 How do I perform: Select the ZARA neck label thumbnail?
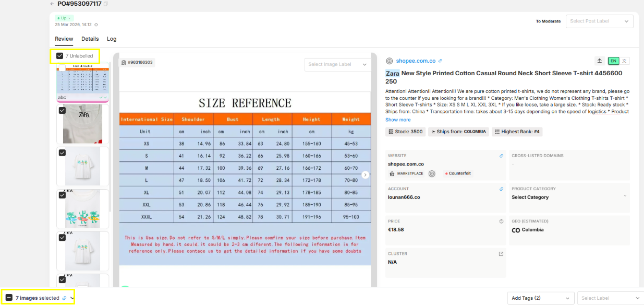click(83, 124)
